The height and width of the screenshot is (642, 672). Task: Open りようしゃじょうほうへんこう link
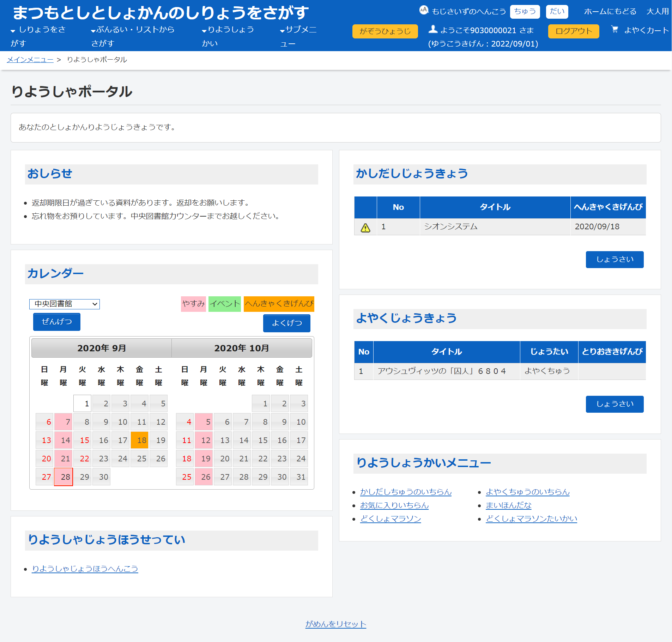pos(85,569)
